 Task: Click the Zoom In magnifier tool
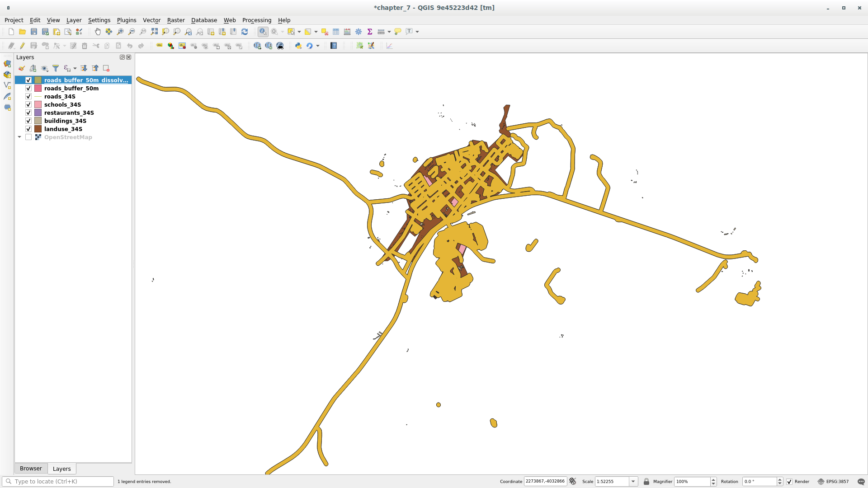click(x=120, y=32)
